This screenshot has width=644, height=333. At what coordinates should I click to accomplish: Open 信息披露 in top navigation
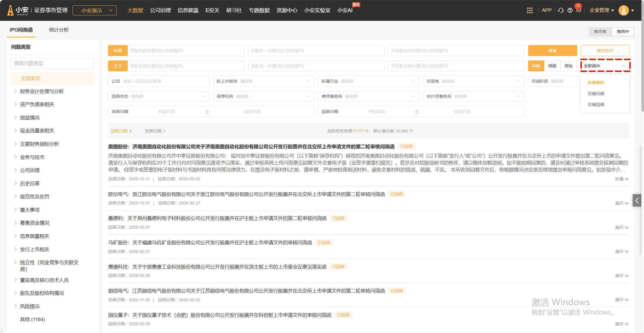point(188,10)
